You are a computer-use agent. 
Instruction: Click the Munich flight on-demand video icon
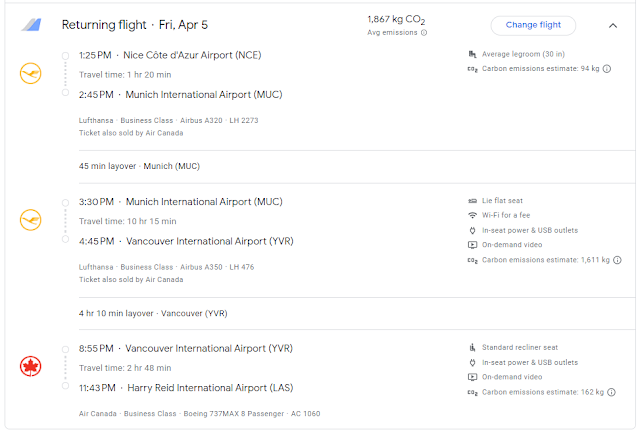pos(472,245)
